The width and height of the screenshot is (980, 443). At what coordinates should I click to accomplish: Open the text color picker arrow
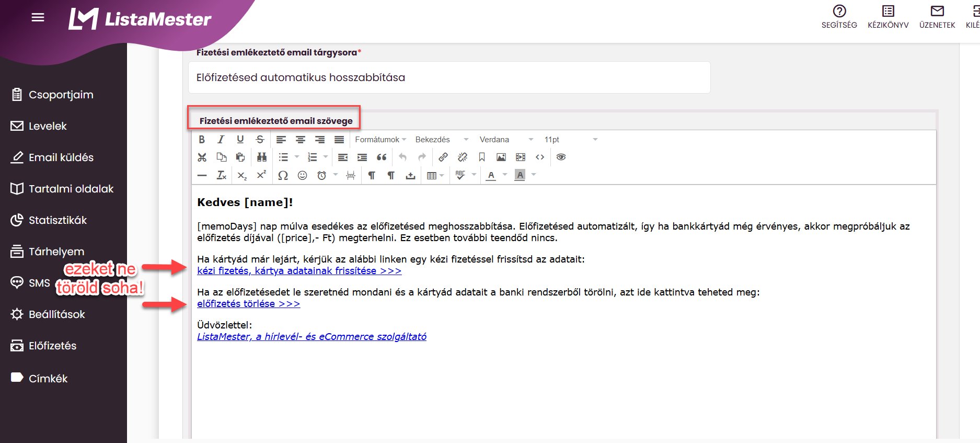[505, 175]
